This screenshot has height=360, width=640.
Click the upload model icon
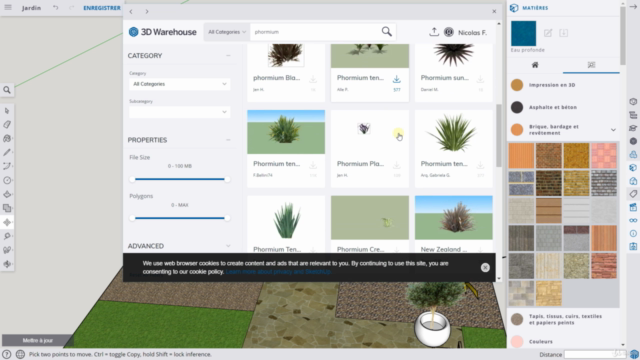tap(434, 32)
